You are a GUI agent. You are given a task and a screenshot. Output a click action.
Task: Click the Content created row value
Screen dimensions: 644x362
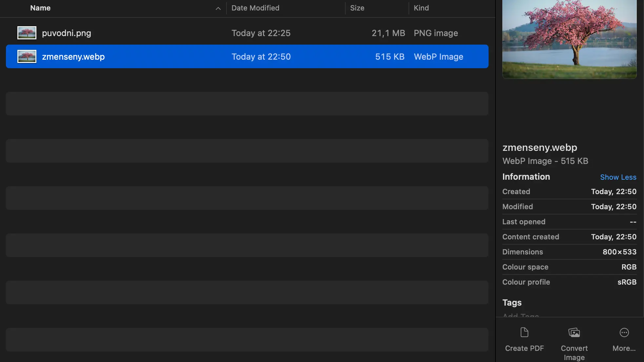[x=614, y=237]
